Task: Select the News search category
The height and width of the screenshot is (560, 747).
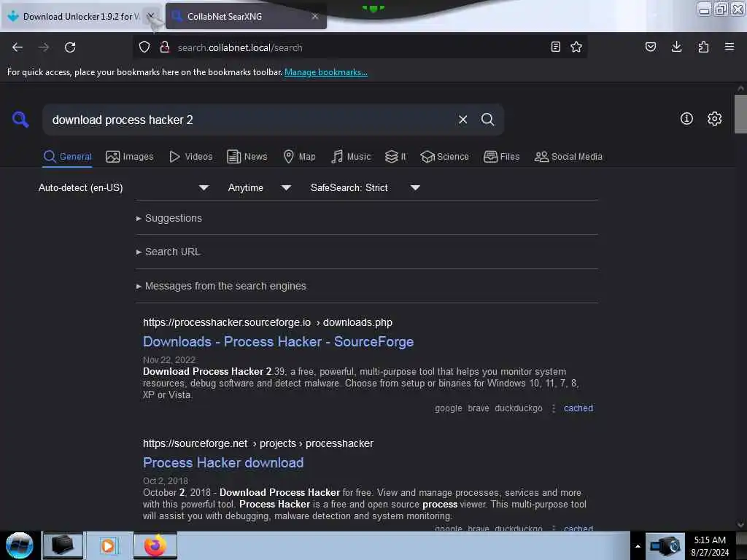Action: [247, 157]
